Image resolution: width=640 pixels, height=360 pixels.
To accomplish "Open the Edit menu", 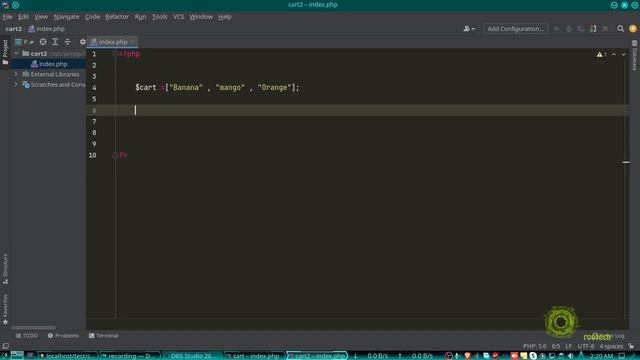I will tap(23, 17).
